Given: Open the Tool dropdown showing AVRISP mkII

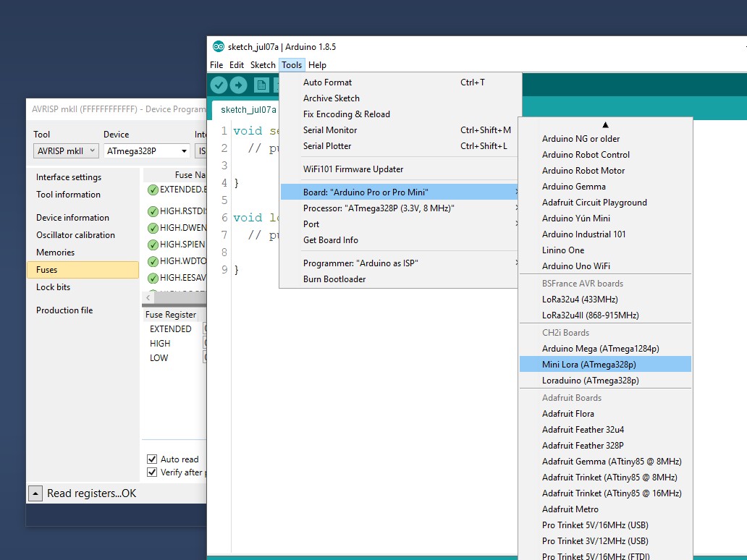Looking at the screenshot, I should (65, 151).
